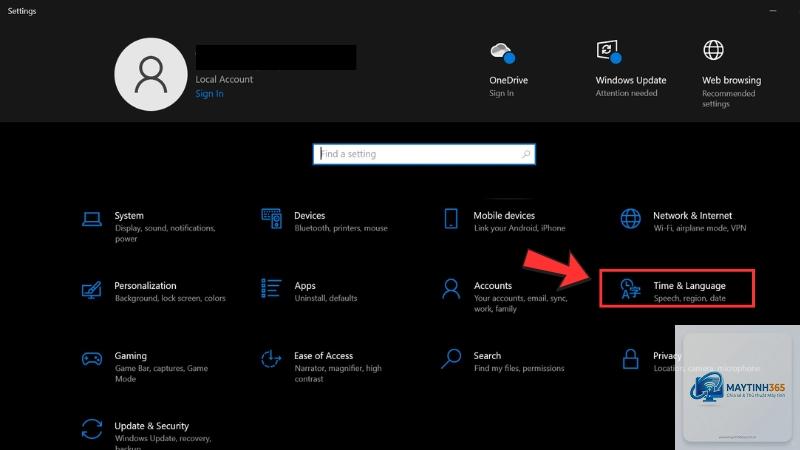Click the Mobile devices phone icon
Image resolution: width=800 pixels, height=450 pixels.
coord(451,218)
